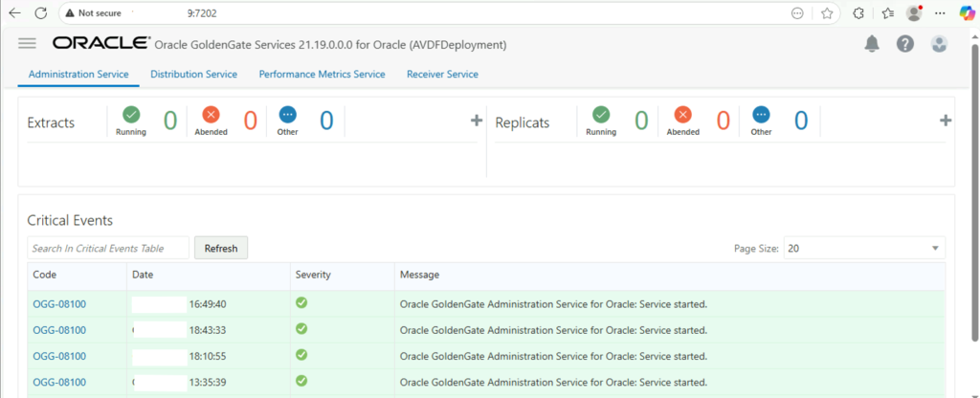Viewport: 980px width, 398px height.
Task: Click the Extracts Abended red icon
Action: point(212,115)
